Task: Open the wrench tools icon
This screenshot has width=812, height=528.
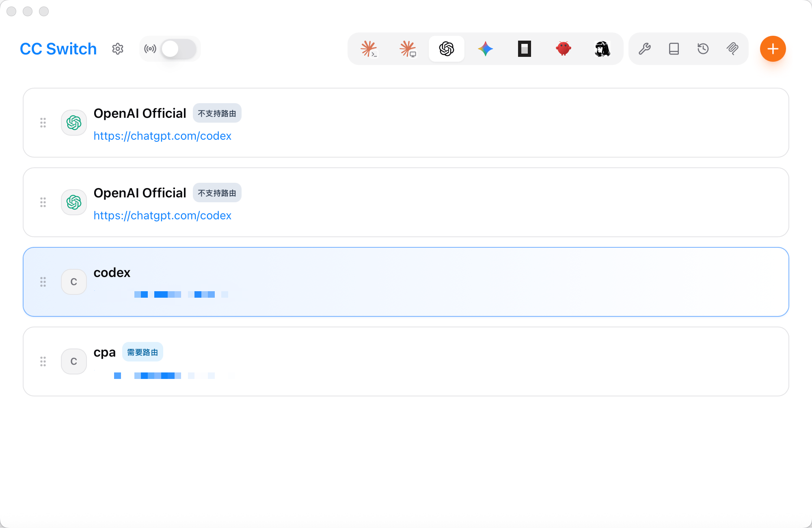Action: click(x=645, y=49)
